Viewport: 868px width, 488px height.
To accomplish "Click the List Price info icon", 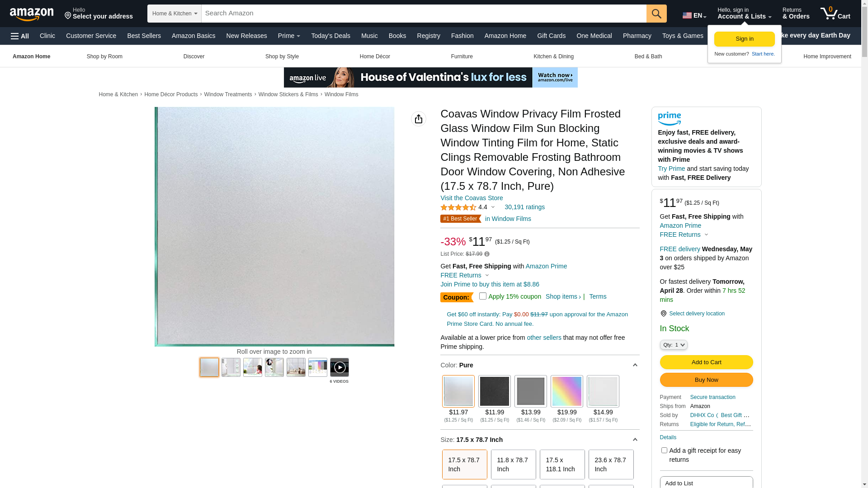I will [487, 254].
